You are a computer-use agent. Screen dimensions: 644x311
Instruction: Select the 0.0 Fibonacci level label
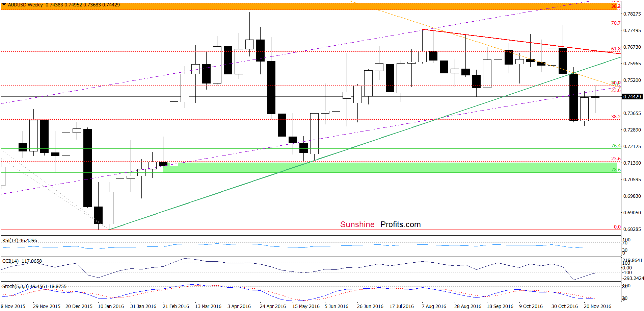(617, 227)
